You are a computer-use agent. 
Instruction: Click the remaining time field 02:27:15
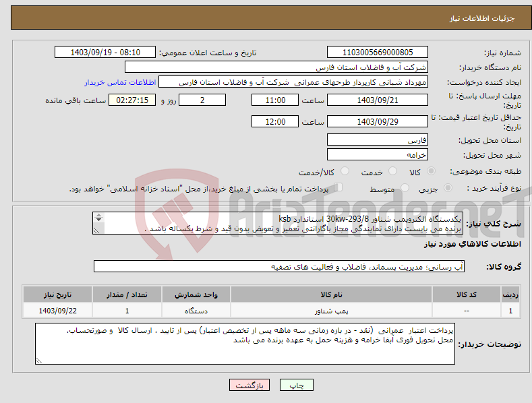coord(132,100)
